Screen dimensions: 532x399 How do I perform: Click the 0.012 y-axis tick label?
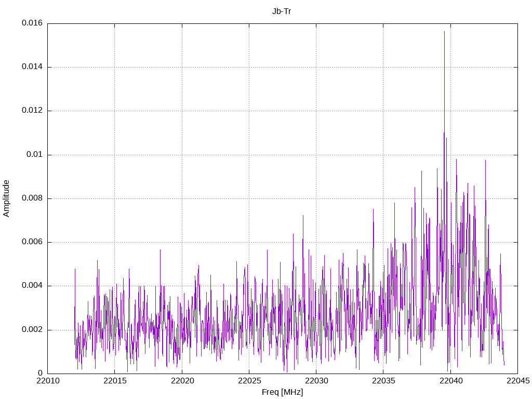click(x=32, y=111)
